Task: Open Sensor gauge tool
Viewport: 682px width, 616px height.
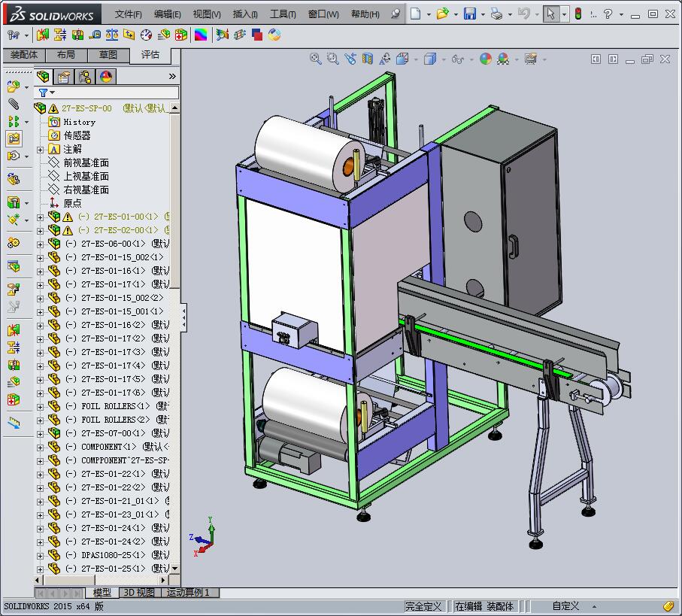Action: [146, 35]
